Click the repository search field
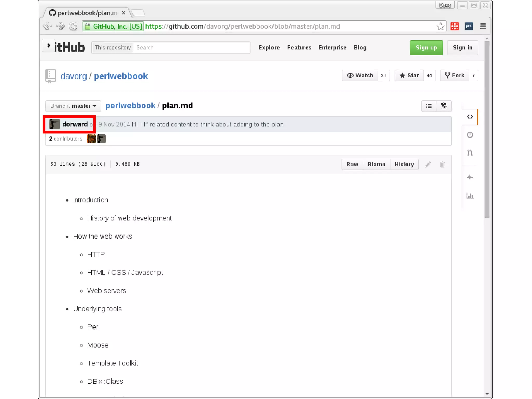This screenshot has height=399, width=532. (x=191, y=48)
